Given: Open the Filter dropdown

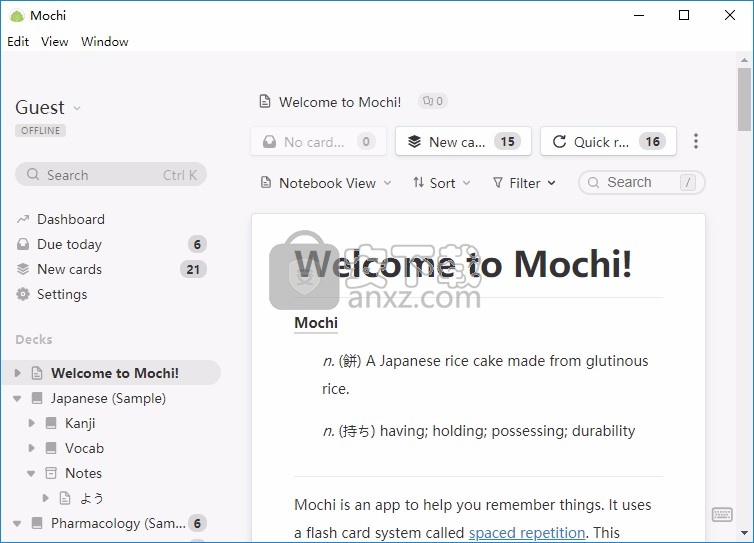Looking at the screenshot, I should [524, 183].
